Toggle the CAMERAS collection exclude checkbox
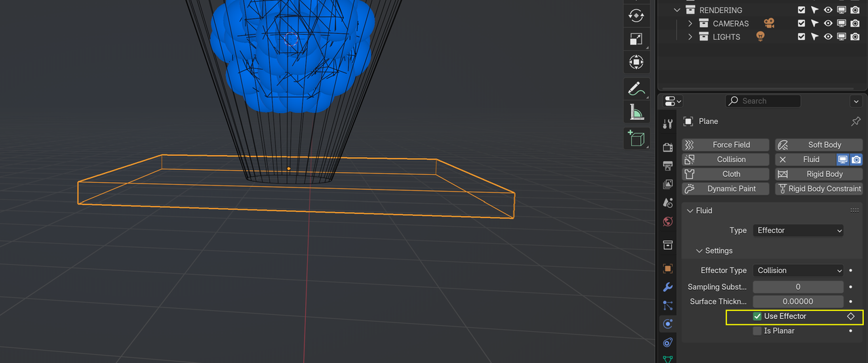868x363 pixels. 802,24
